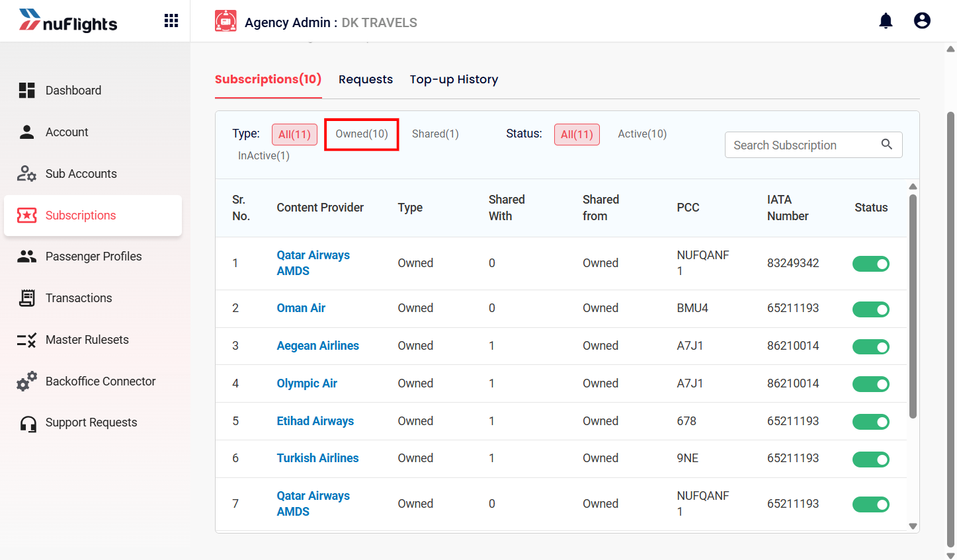Click PCC value BMU4

(x=692, y=308)
